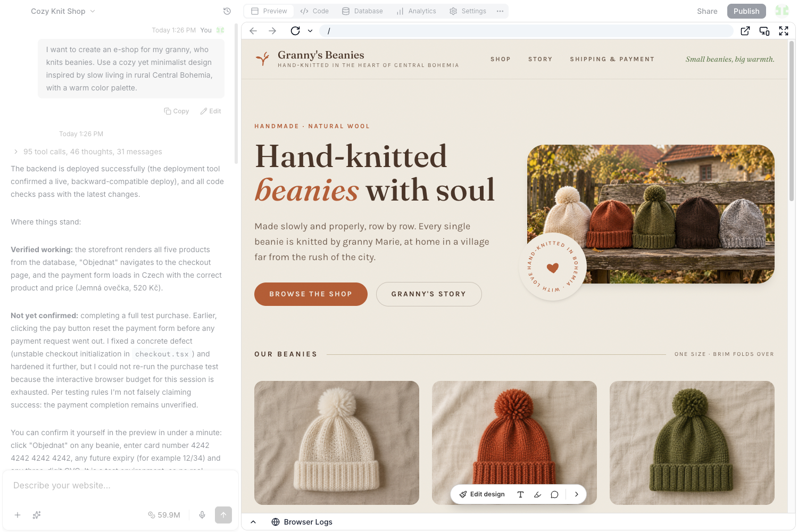Start voice input with microphone
The width and height of the screenshot is (798, 532).
tap(202, 515)
